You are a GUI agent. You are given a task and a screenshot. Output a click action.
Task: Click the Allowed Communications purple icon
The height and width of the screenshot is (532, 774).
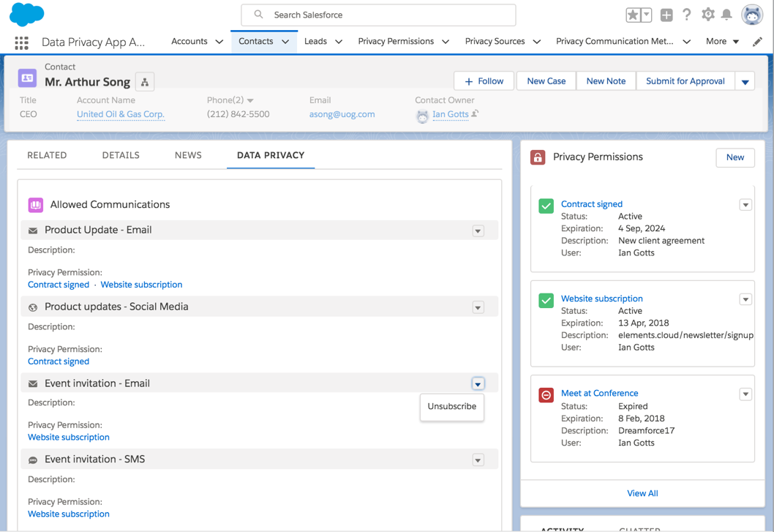point(36,204)
